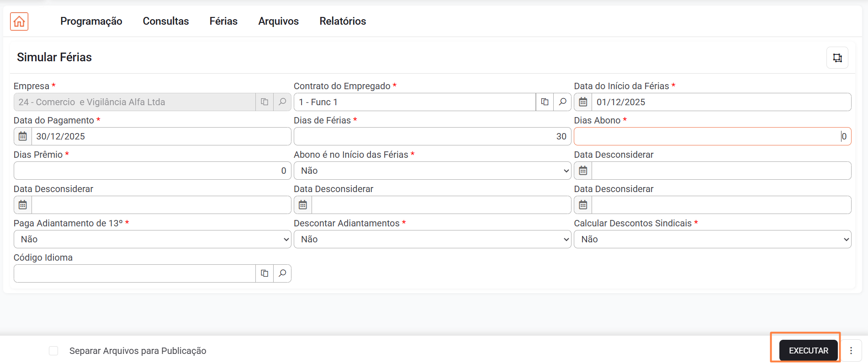
Task: Open calendar for Data do Início da Férias
Action: click(583, 102)
